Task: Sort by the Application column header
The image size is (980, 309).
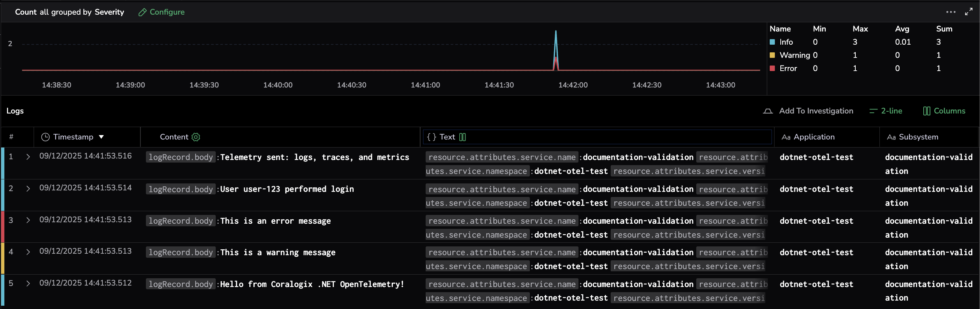Action: pyautogui.click(x=814, y=137)
